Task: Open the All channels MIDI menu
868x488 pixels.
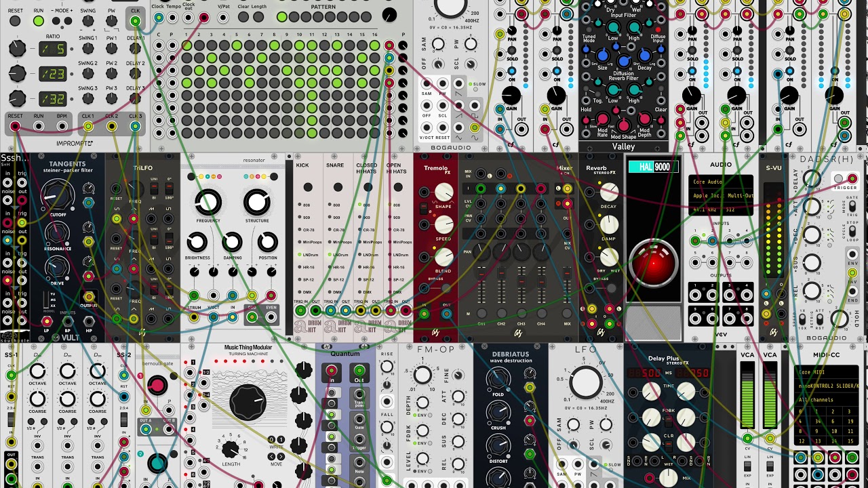Action: (x=825, y=400)
